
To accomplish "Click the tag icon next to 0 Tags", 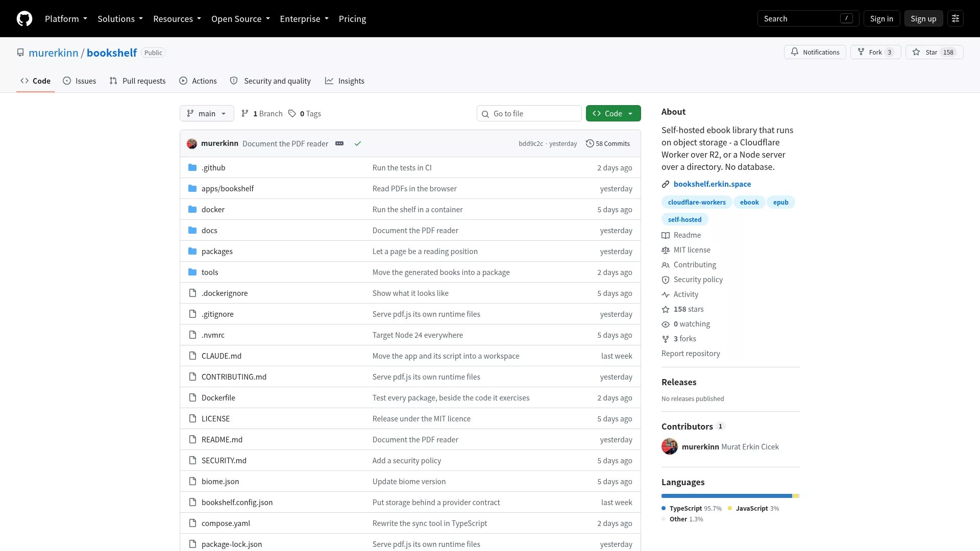I will [292, 113].
